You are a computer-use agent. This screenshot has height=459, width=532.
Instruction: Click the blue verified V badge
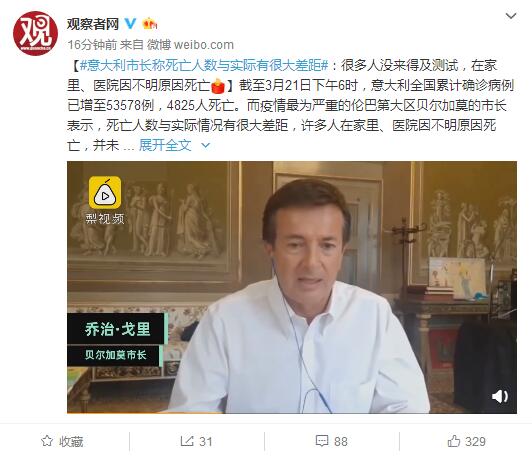(130, 23)
